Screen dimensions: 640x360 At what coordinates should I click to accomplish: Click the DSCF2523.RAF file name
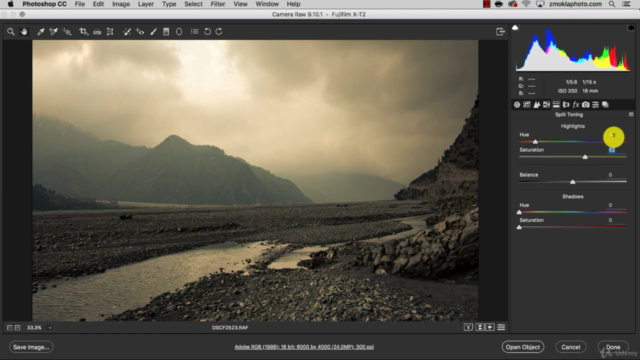230,327
